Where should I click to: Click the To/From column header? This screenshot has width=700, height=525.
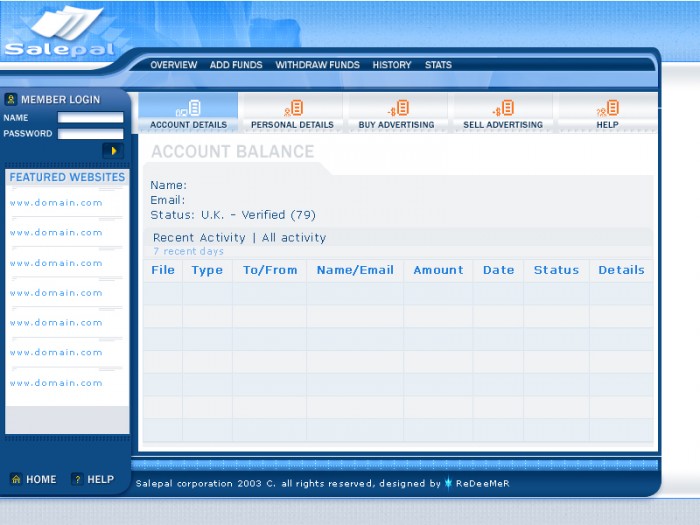click(x=270, y=270)
